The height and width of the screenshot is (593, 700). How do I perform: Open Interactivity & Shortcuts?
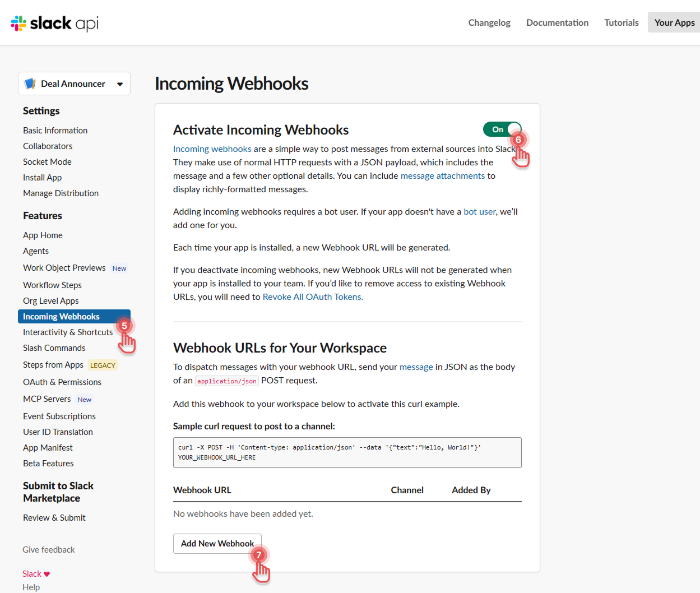pyautogui.click(x=68, y=332)
